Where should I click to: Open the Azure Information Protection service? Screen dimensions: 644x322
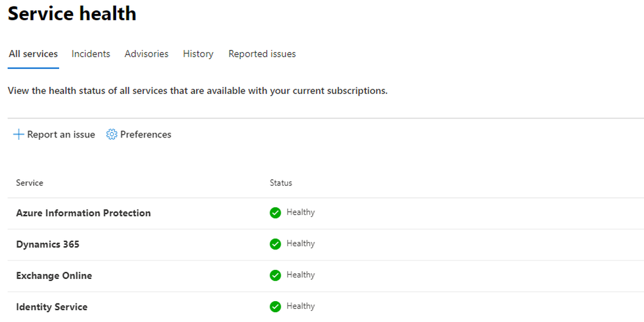84,213
